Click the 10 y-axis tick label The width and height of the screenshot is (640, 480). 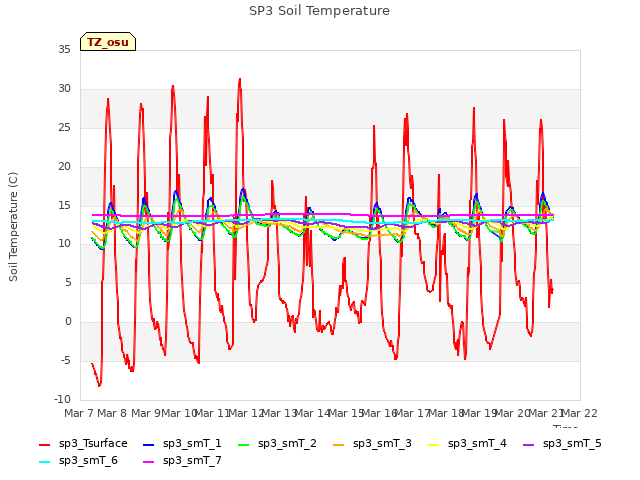pos(64,244)
